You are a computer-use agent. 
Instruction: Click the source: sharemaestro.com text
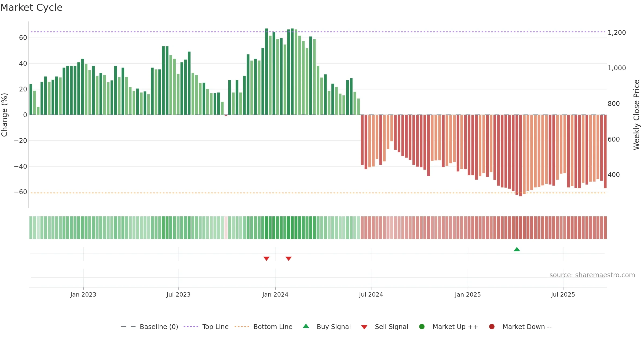coord(592,275)
